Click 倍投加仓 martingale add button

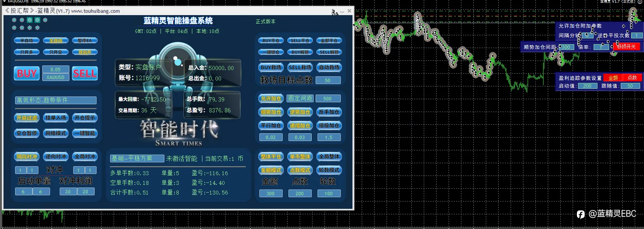329,126
